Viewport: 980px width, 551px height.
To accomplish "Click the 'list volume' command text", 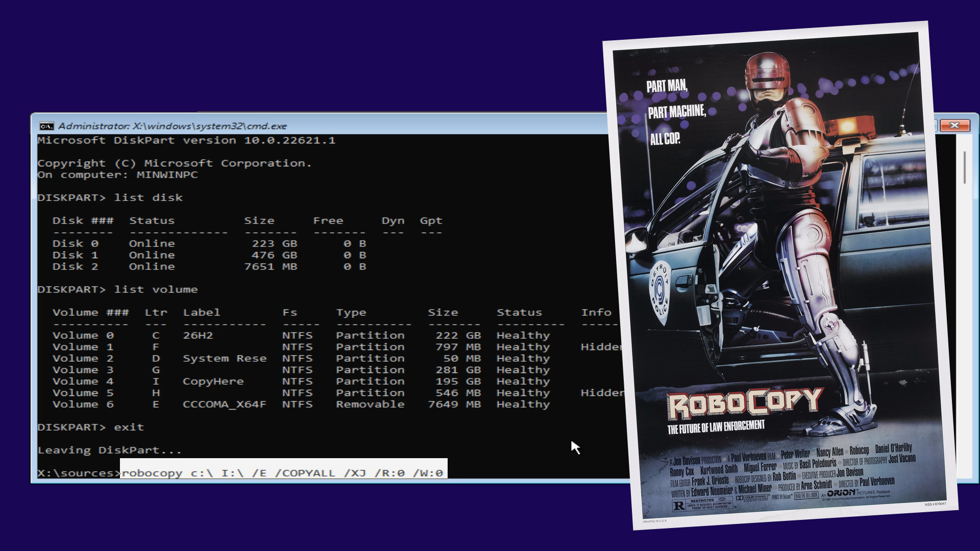I will tap(156, 289).
